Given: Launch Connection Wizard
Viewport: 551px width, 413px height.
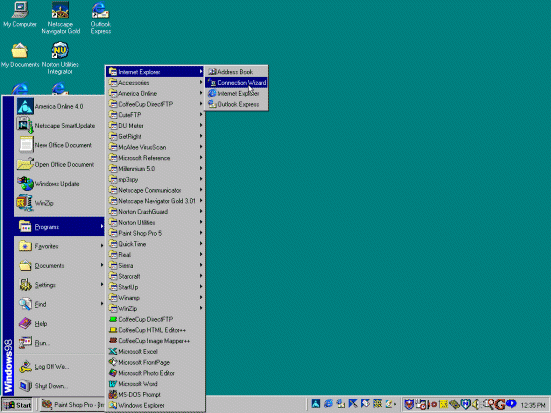Looking at the screenshot, I should (x=236, y=83).
